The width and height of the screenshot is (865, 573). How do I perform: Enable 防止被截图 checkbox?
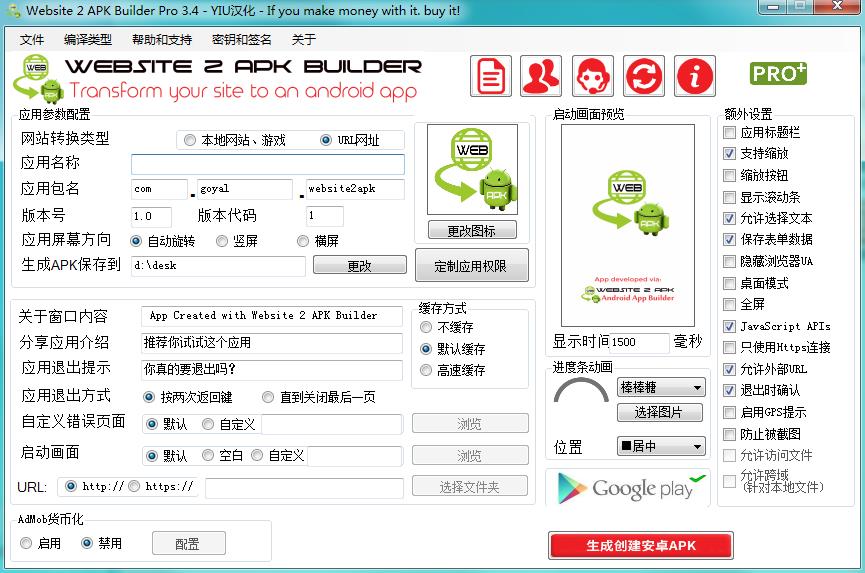[x=729, y=434]
